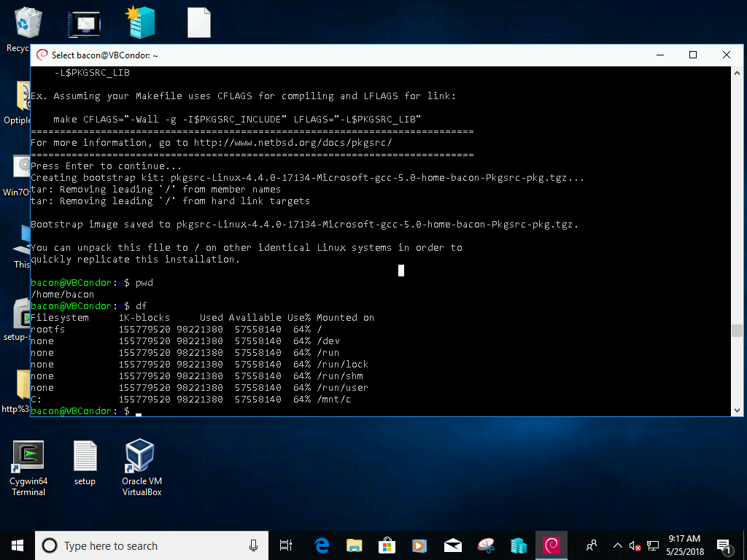Open the Action Center notifications panel
Image resolution: width=747 pixels, height=560 pixels.
724,545
